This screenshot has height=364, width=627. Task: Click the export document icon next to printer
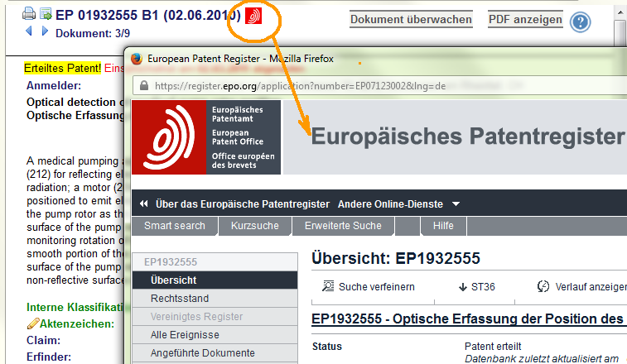(46, 14)
